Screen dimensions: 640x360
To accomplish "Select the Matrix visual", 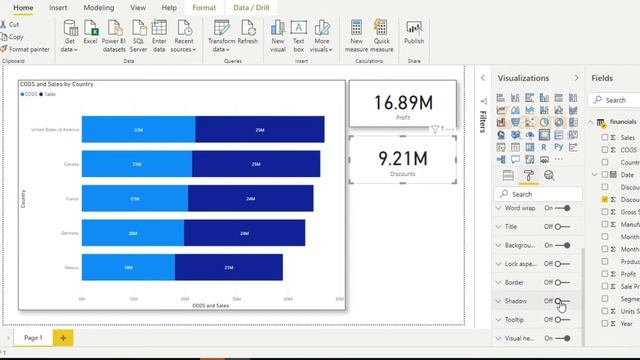I will 530,147.
